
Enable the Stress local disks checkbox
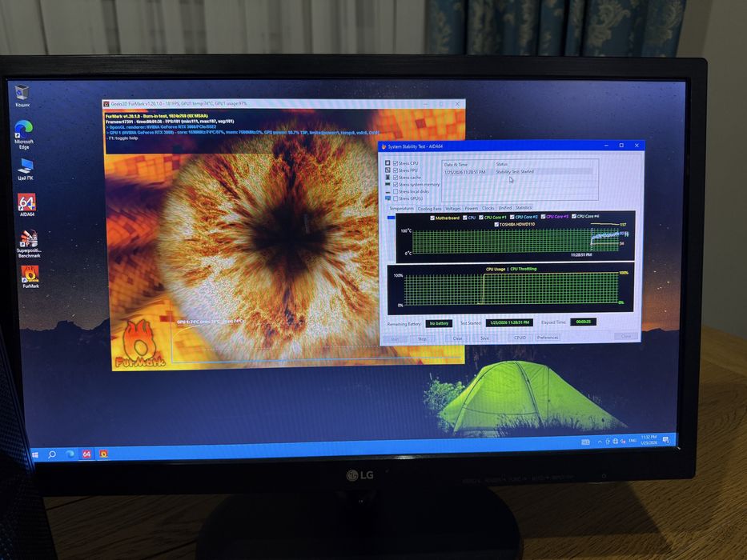coord(396,191)
